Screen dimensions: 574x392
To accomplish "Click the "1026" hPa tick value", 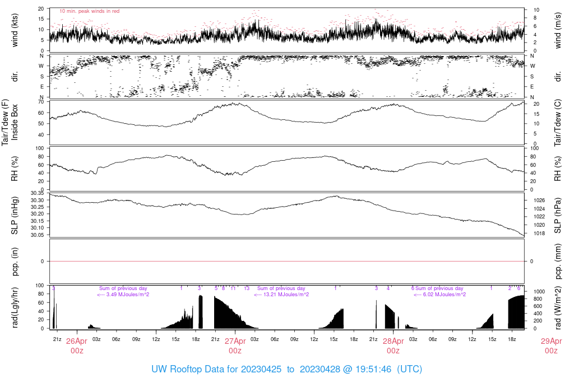I will click(539, 200).
